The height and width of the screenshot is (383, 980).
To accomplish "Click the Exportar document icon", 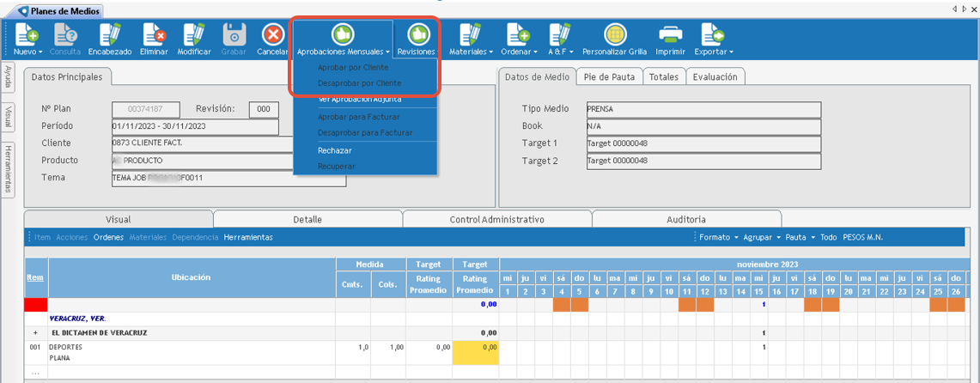I will click(713, 33).
